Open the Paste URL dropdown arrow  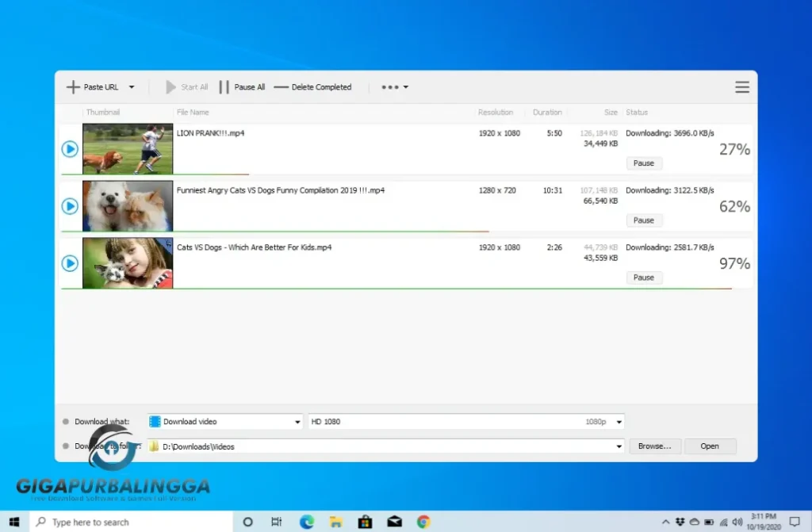coord(132,87)
